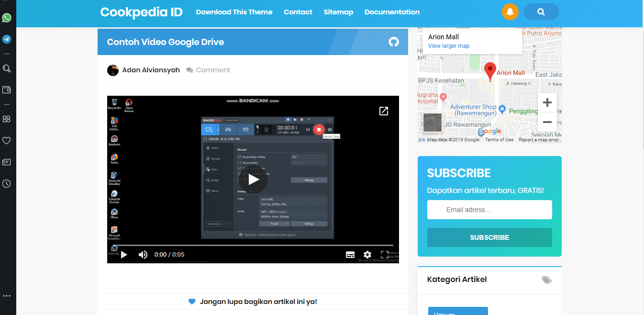Click the orange notification bell
The image size is (644, 315).
(x=510, y=12)
